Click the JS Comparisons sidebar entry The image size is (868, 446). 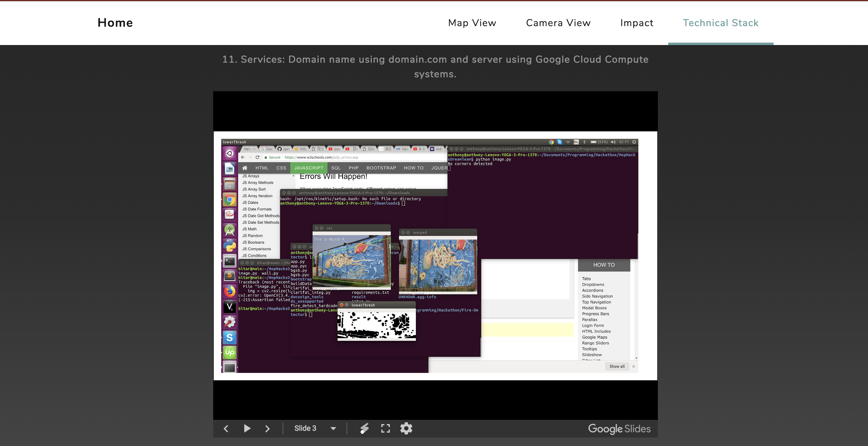(256, 249)
